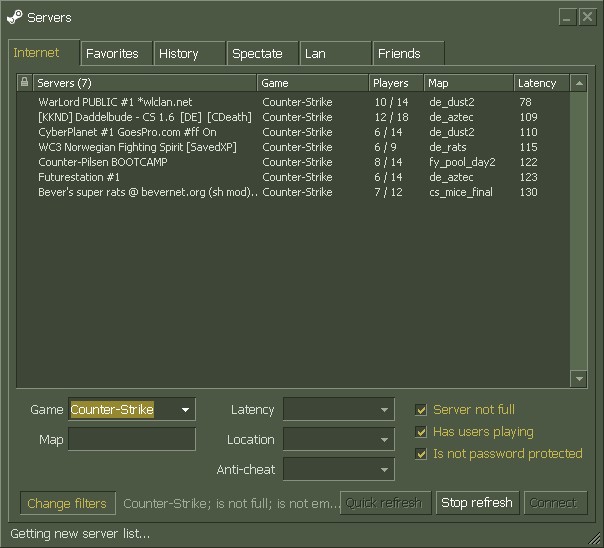Click the Stop refresh button
Image resolution: width=604 pixels, height=548 pixels.
pos(477,503)
